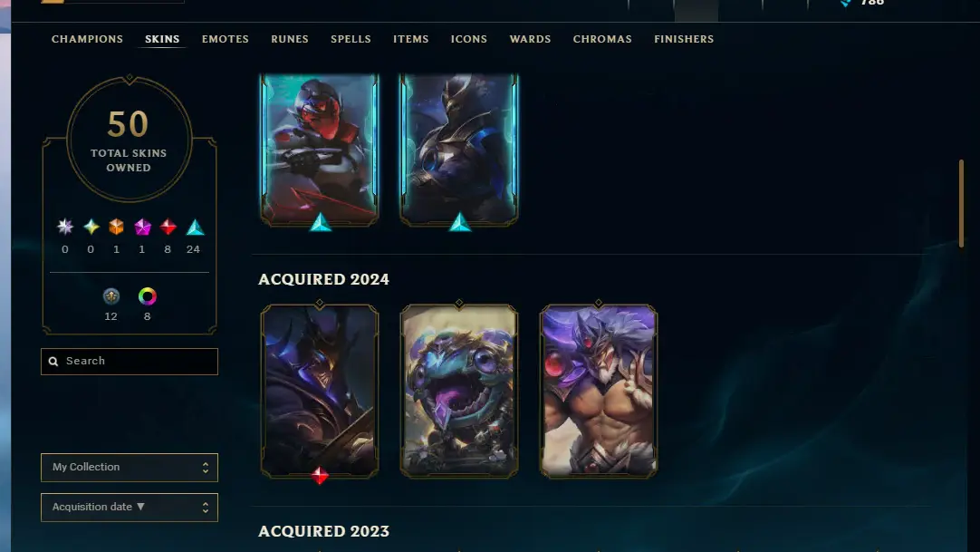Click the rainbow chromas ring icon
This screenshot has width=980, height=552.
point(148,296)
